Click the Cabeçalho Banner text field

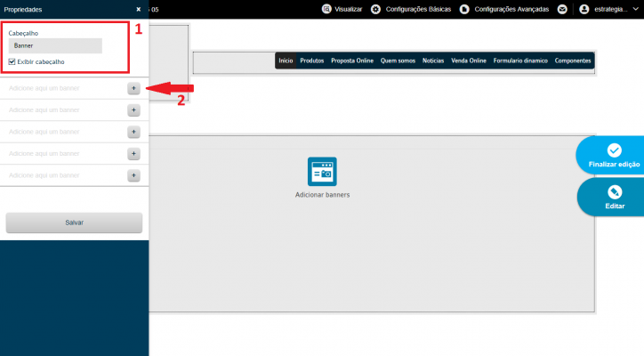55,45
